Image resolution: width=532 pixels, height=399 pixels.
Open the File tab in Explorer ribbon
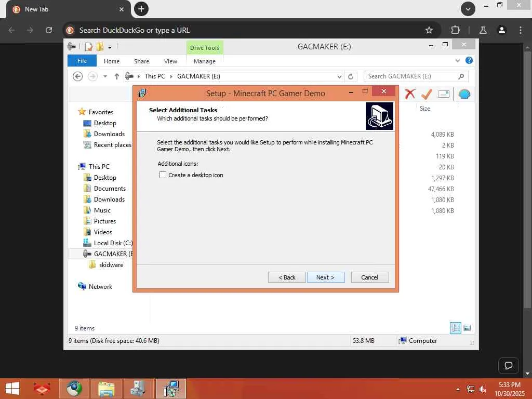coord(82,61)
